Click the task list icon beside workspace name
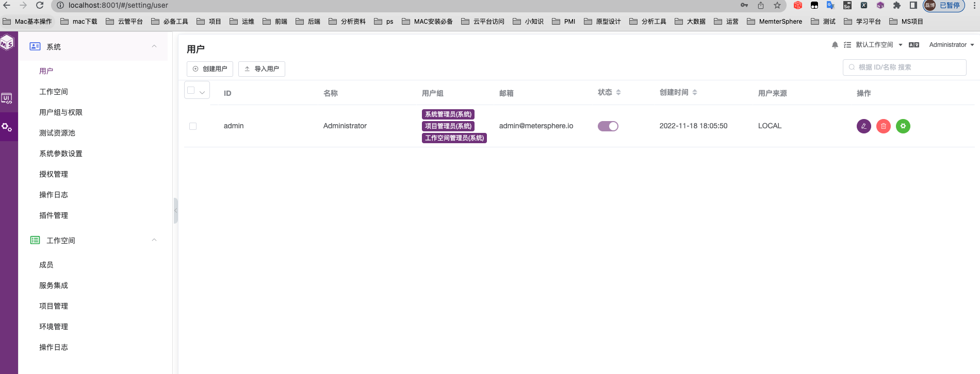 pyautogui.click(x=847, y=45)
